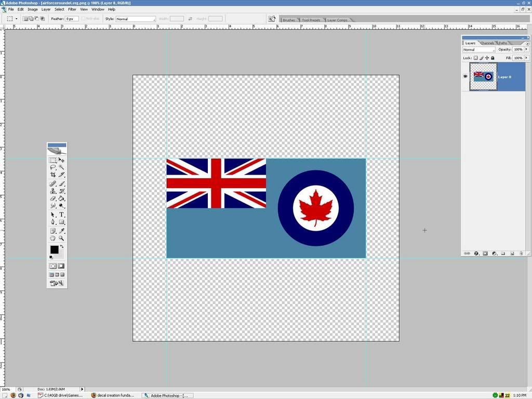This screenshot has width=532, height=399.
Task: Open the Layers panel options menu
Action: (x=527, y=44)
